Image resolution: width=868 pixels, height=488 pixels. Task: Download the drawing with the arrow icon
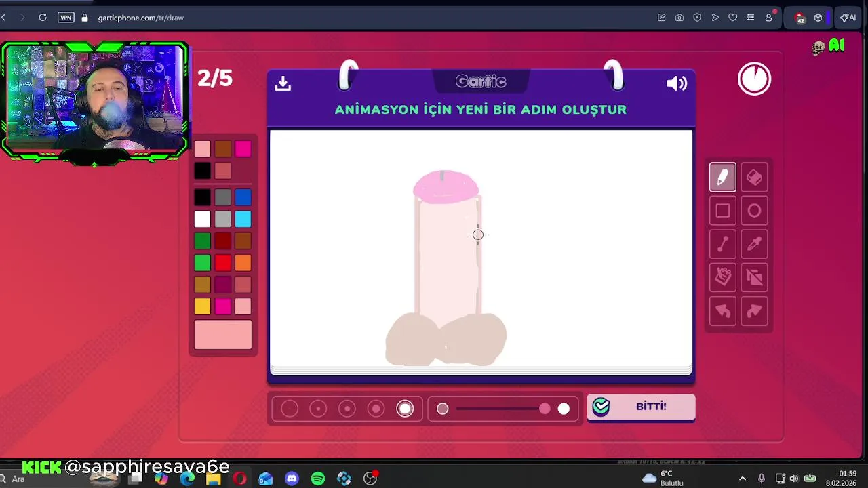(283, 83)
